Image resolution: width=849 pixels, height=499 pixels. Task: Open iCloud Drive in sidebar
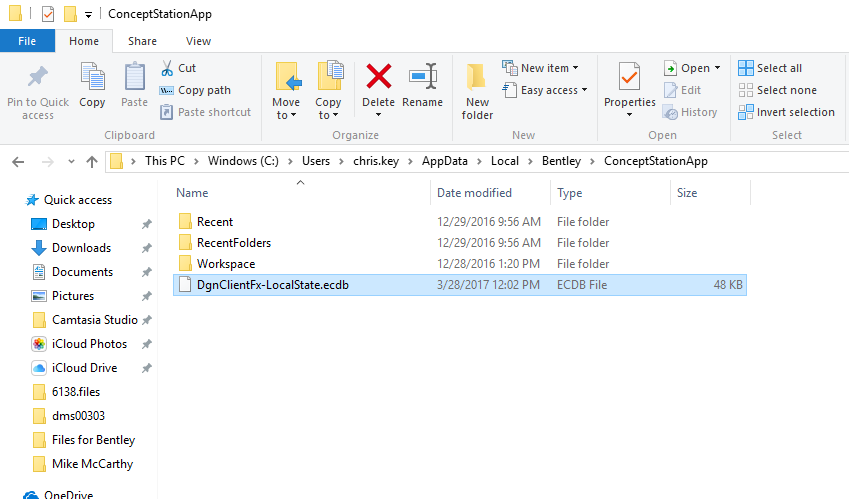point(84,368)
